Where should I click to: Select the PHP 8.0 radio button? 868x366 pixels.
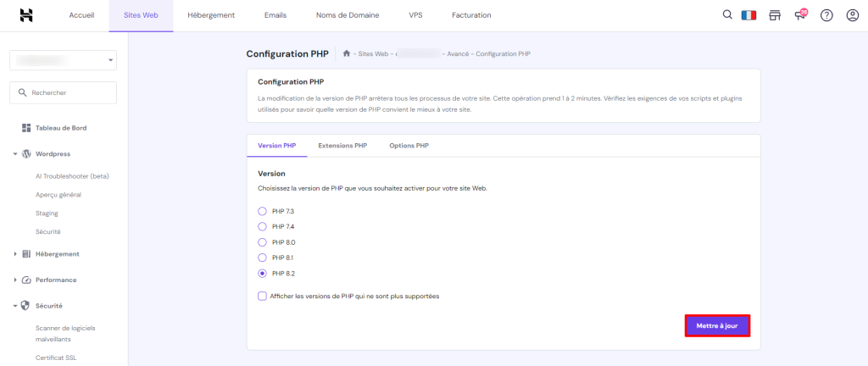point(262,242)
